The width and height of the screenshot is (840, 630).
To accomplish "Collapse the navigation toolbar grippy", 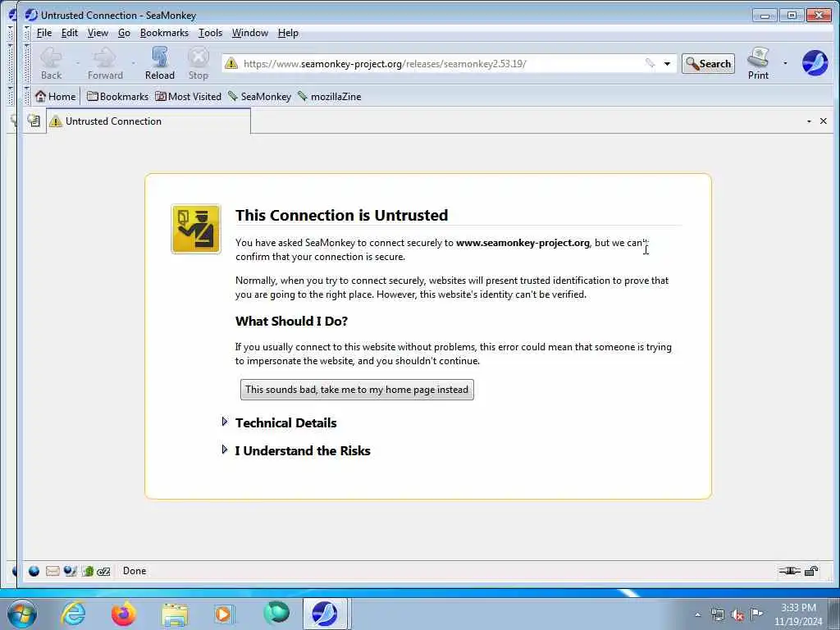I will click(x=27, y=63).
